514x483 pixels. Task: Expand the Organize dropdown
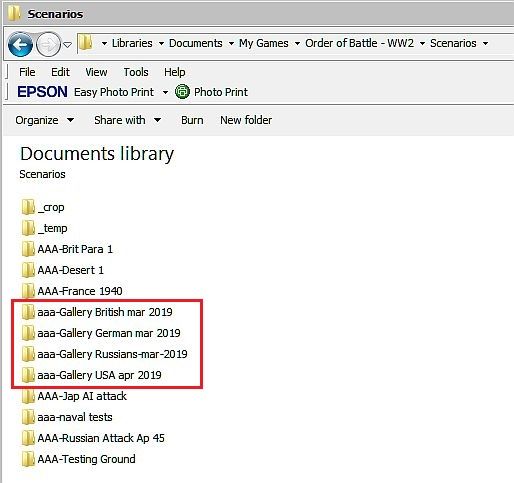click(44, 120)
